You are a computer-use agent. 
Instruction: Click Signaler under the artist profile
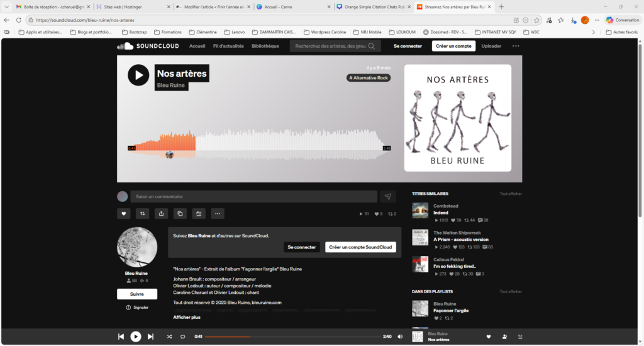point(137,308)
